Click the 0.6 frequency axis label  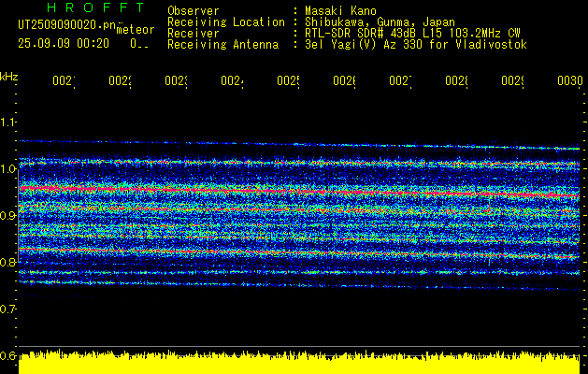click(7, 355)
